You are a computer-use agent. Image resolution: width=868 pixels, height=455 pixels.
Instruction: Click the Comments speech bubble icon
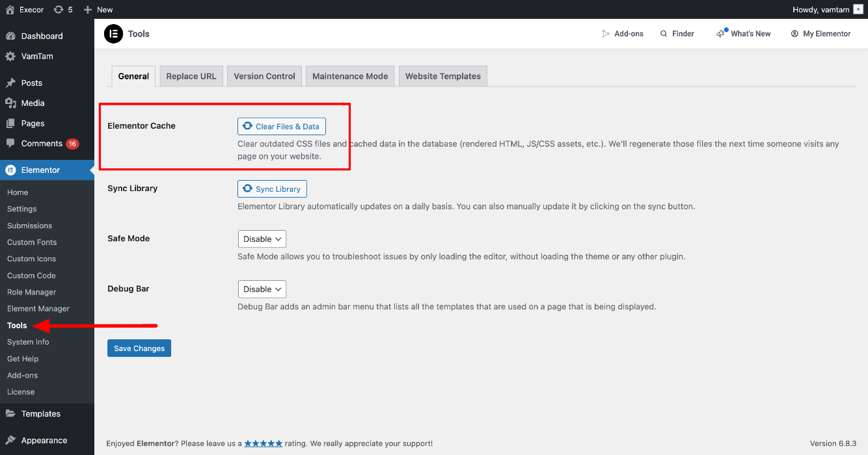[10, 143]
